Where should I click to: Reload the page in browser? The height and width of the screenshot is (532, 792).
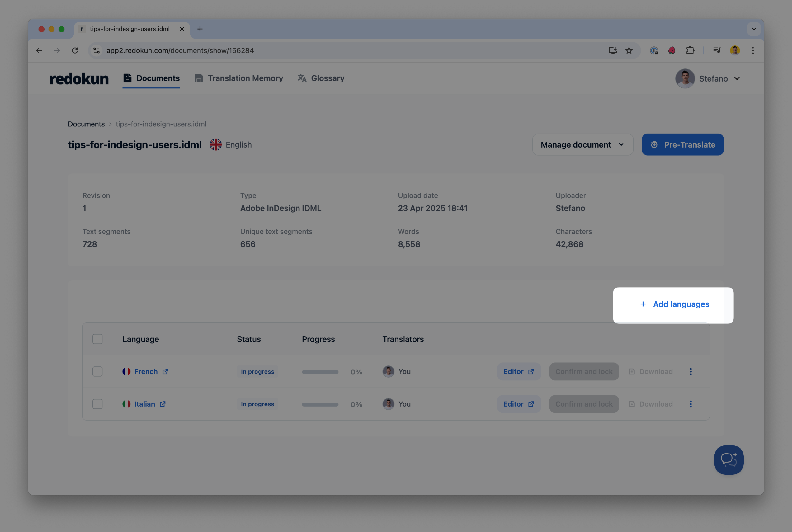tap(75, 50)
